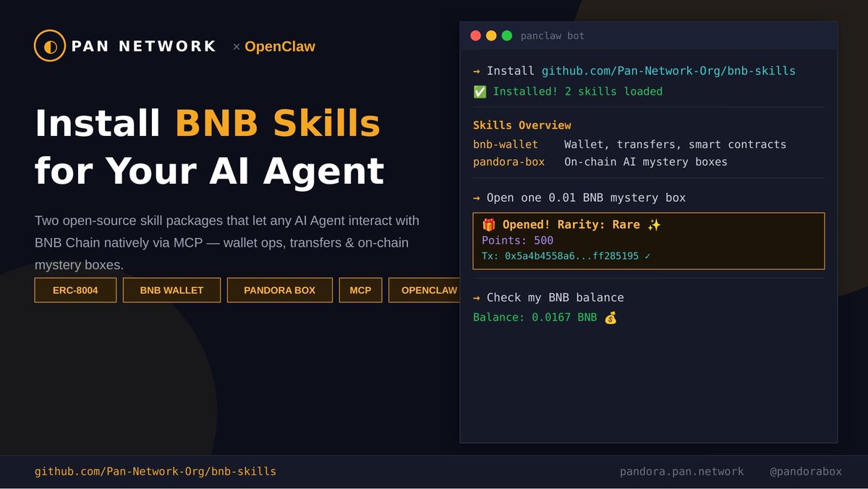
Task: Click the arrow before the Install command
Action: (x=477, y=71)
